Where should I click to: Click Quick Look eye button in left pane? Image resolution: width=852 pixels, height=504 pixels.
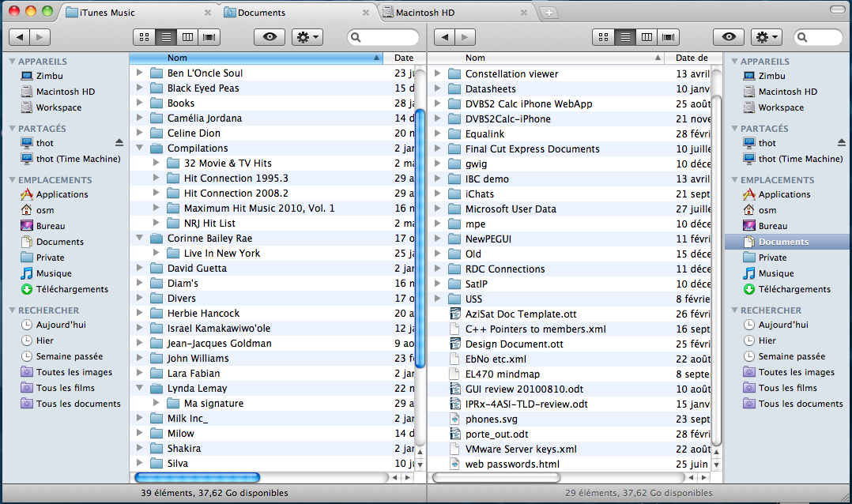pos(270,37)
